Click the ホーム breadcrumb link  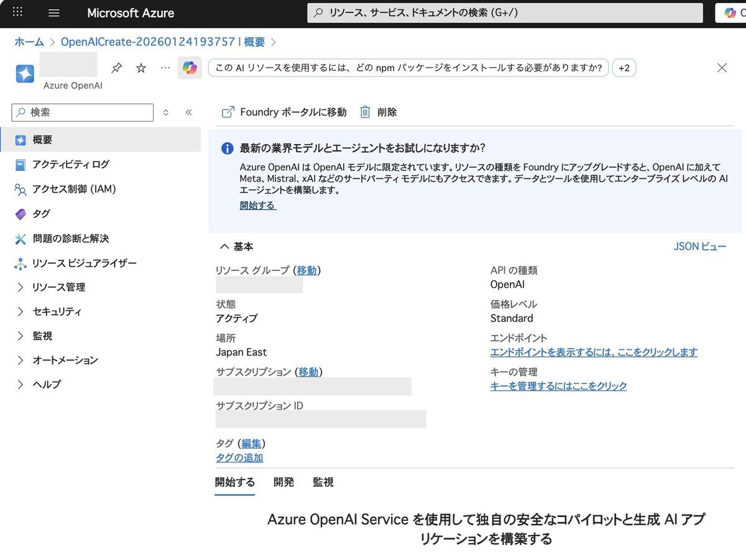click(x=29, y=42)
